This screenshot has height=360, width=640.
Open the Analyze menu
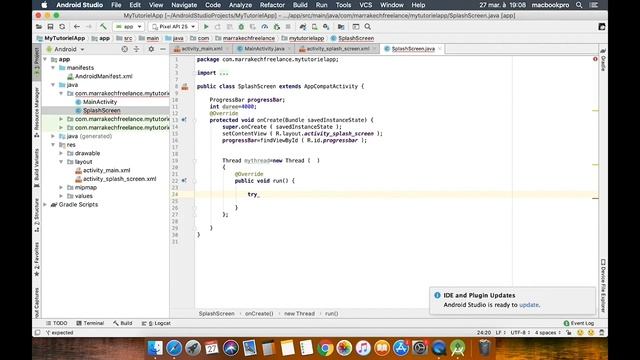240,5
